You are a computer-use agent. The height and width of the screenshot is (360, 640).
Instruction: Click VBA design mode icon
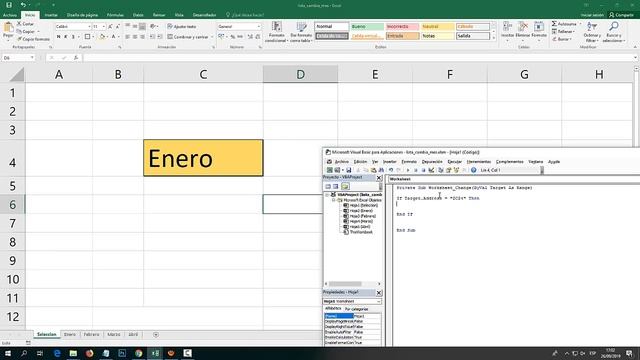click(431, 170)
